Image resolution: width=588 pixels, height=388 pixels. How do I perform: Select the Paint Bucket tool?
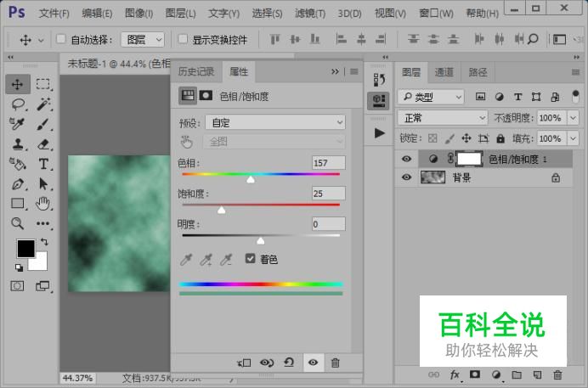point(17,164)
